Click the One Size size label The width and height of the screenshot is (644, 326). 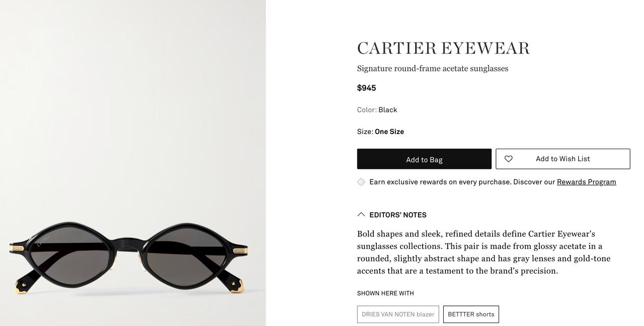(389, 132)
